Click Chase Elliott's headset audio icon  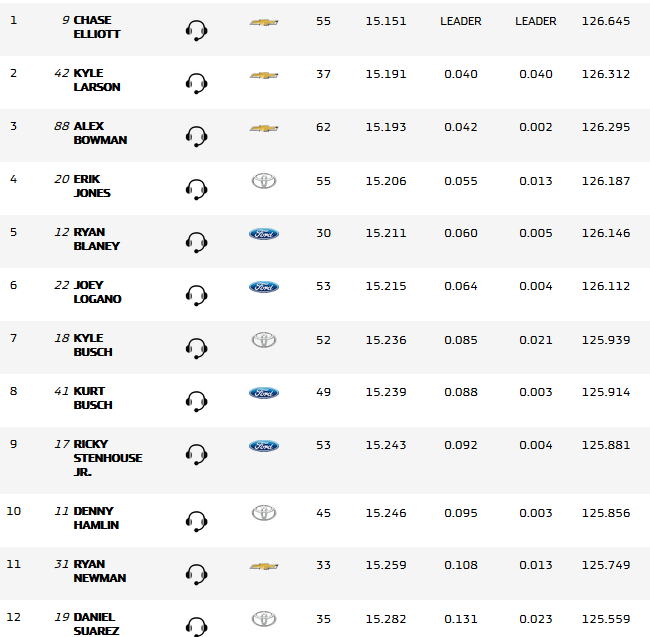[197, 30]
